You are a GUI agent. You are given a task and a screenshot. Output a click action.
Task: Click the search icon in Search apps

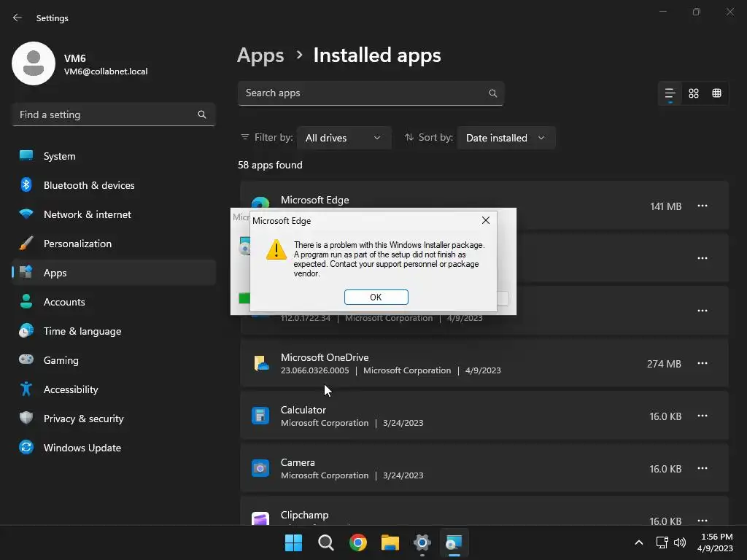pyautogui.click(x=493, y=93)
